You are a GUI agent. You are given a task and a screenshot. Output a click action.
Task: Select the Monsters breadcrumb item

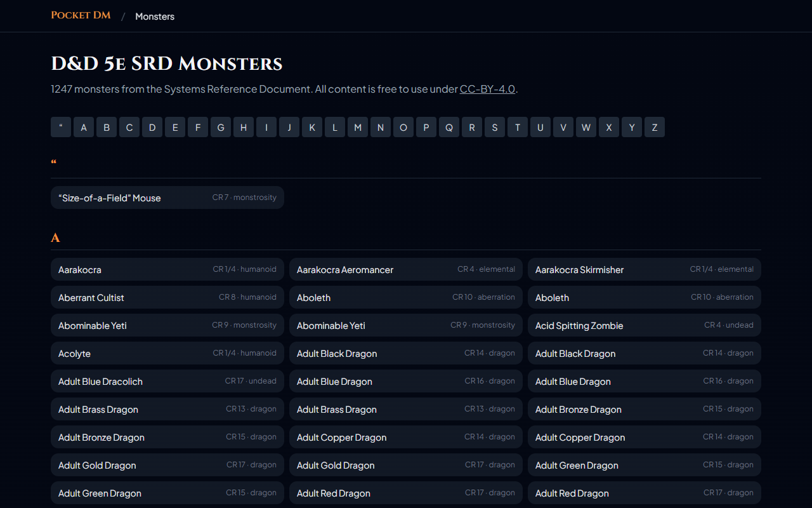pyautogui.click(x=155, y=16)
